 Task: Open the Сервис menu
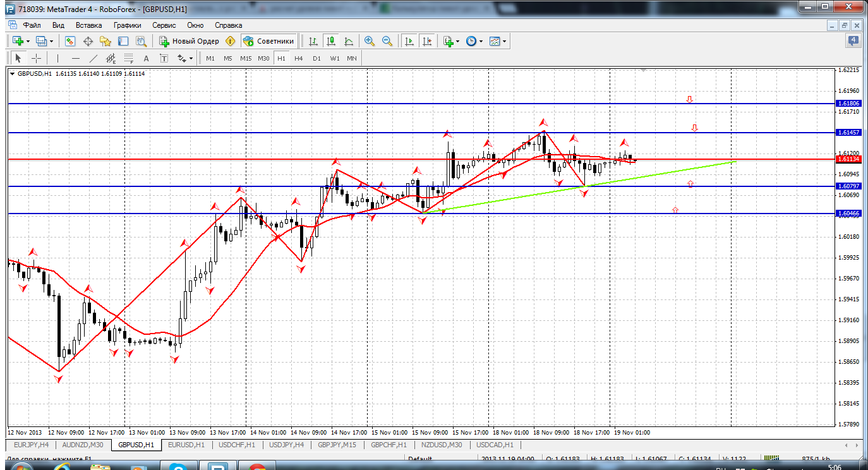click(164, 25)
